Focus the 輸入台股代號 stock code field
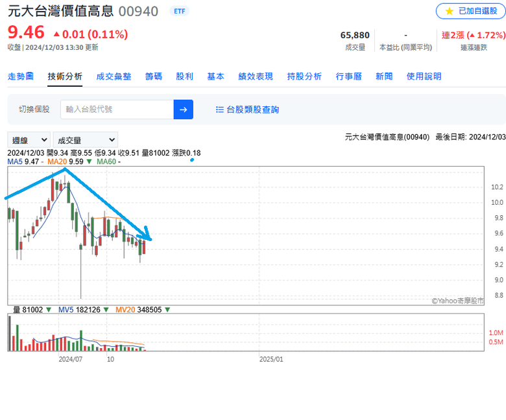The image size is (506, 420). point(117,110)
